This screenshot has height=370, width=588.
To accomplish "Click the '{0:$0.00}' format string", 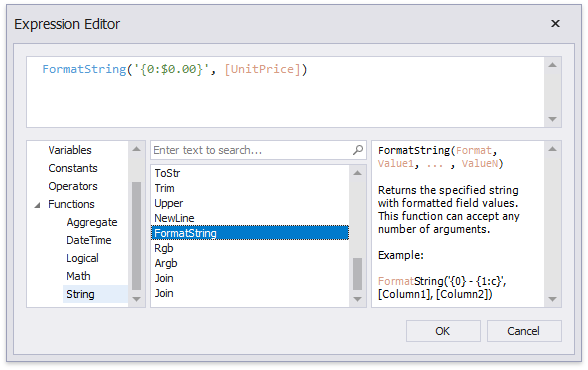I will [171, 69].
